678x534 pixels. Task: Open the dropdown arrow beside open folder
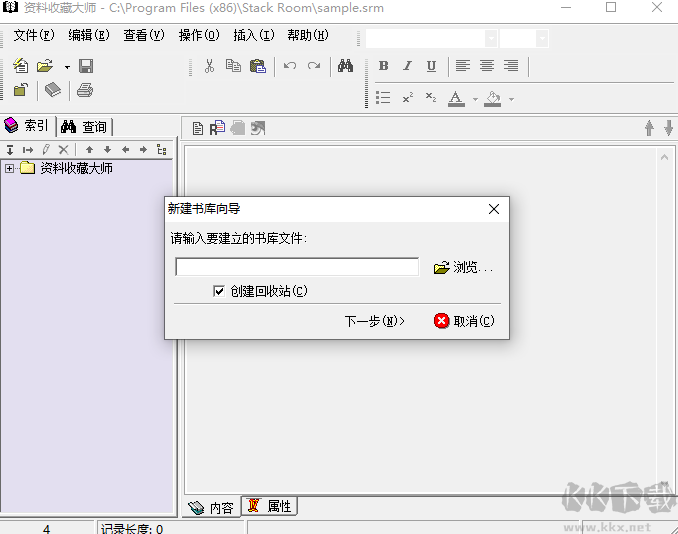pyautogui.click(x=67, y=67)
